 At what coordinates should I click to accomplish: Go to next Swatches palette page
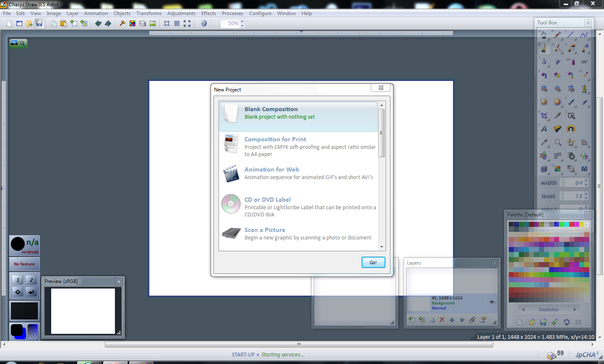pyautogui.click(x=575, y=309)
